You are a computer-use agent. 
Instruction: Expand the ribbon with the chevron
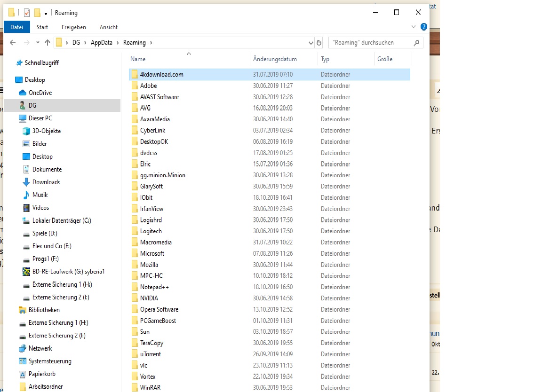[x=414, y=27]
